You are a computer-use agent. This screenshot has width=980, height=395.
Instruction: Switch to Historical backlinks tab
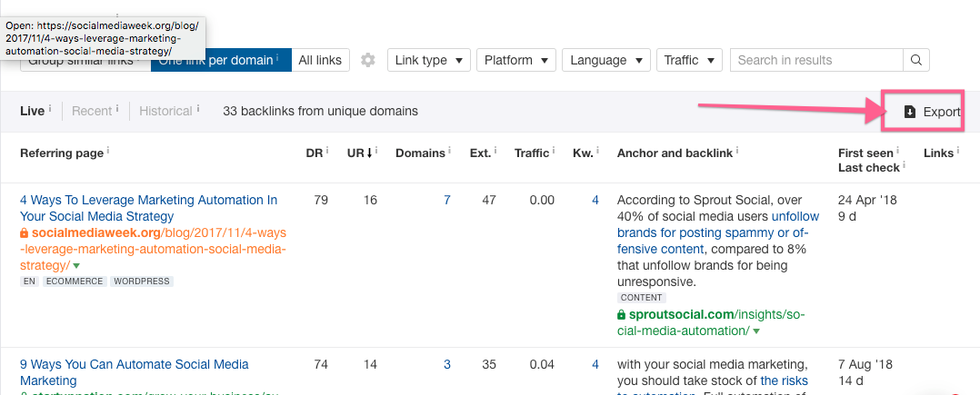[165, 111]
